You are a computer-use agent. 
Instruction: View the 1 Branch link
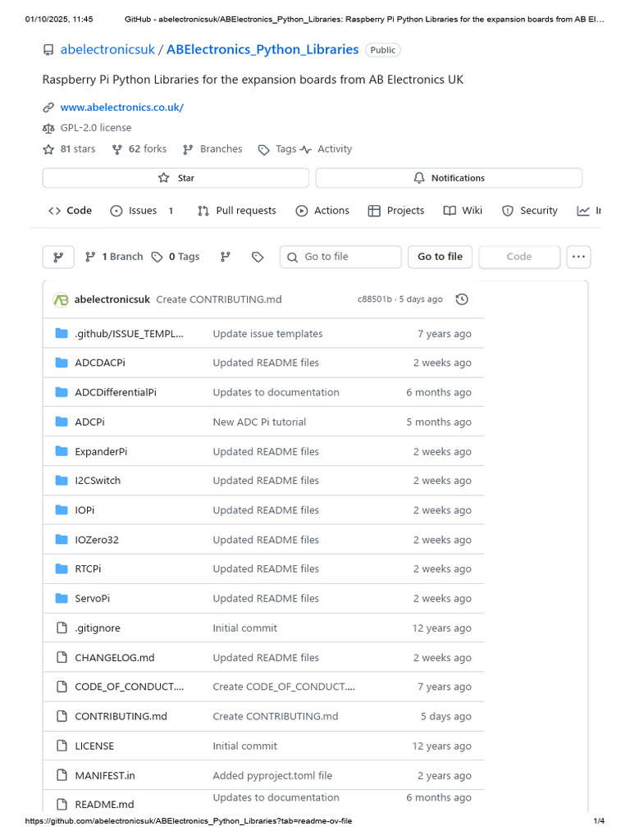[x=114, y=257]
